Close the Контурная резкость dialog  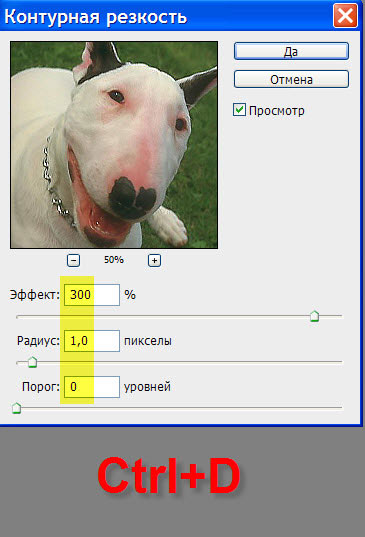345,15
